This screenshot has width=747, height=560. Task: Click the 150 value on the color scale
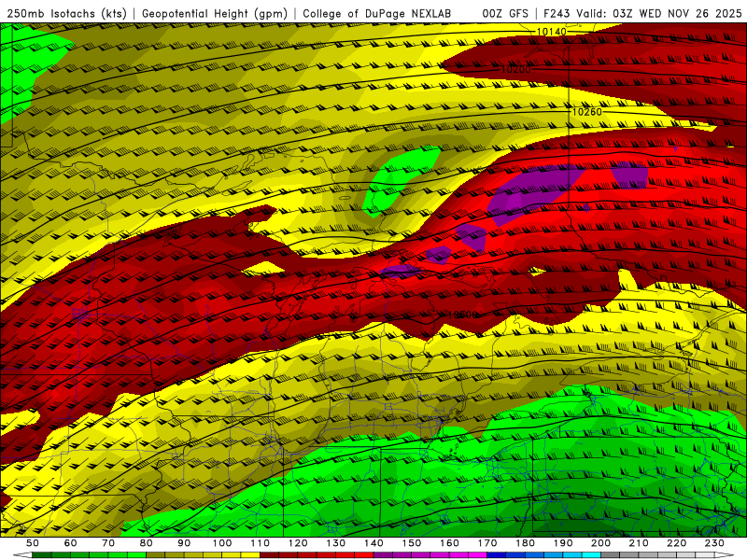(x=412, y=543)
